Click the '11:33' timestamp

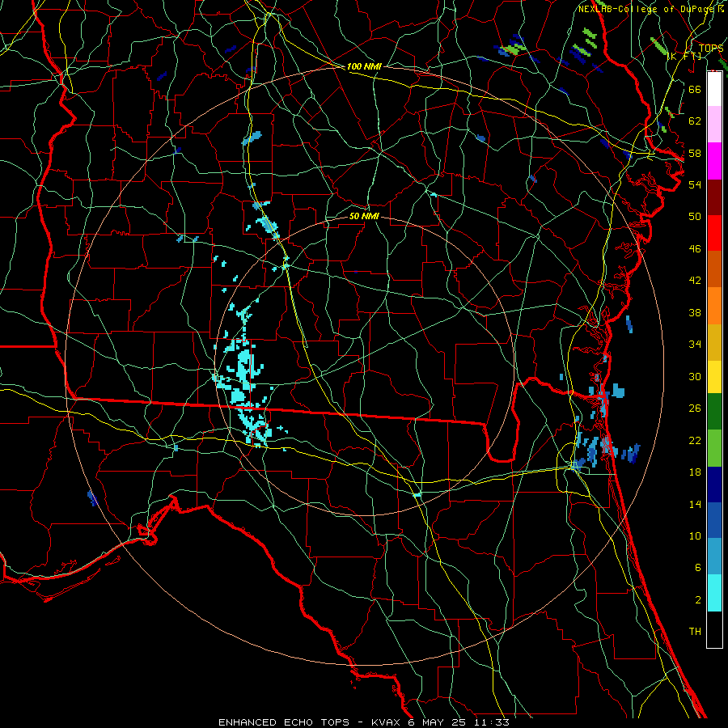(492, 722)
